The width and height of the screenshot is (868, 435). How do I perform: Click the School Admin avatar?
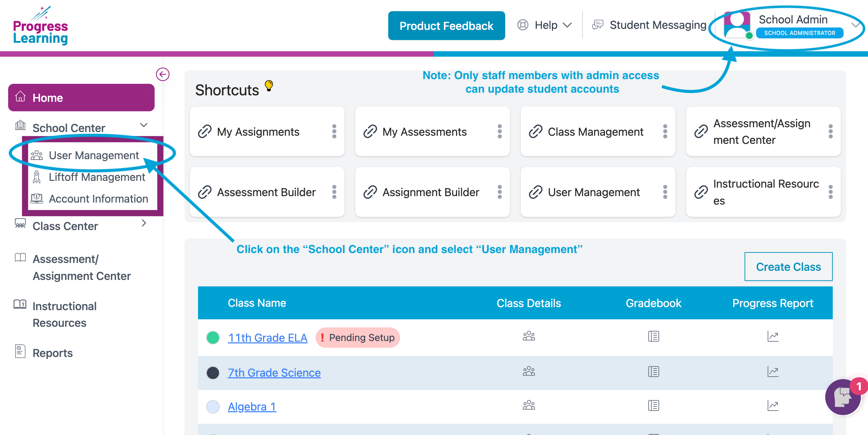point(737,25)
